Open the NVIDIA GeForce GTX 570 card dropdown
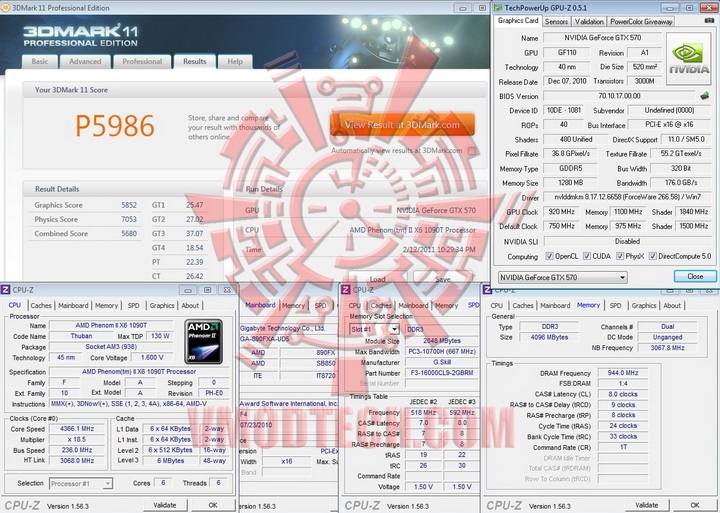This screenshot has height=513, width=720. click(x=562, y=277)
